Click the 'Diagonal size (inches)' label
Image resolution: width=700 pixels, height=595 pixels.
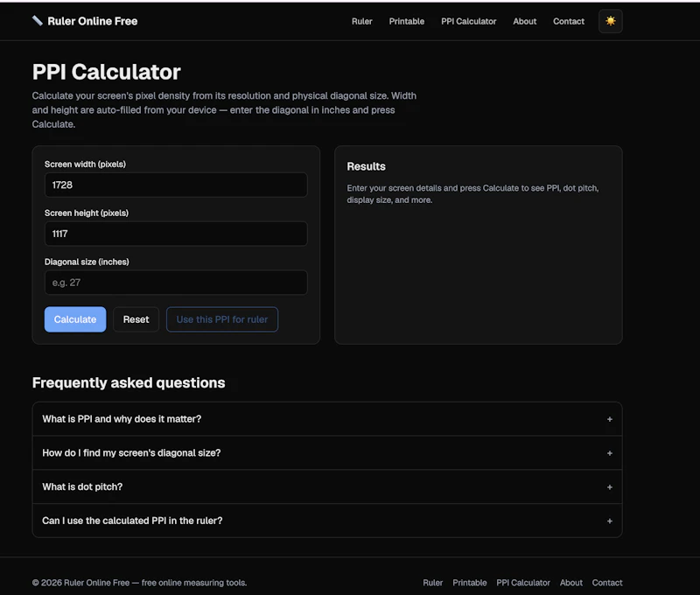(x=87, y=262)
